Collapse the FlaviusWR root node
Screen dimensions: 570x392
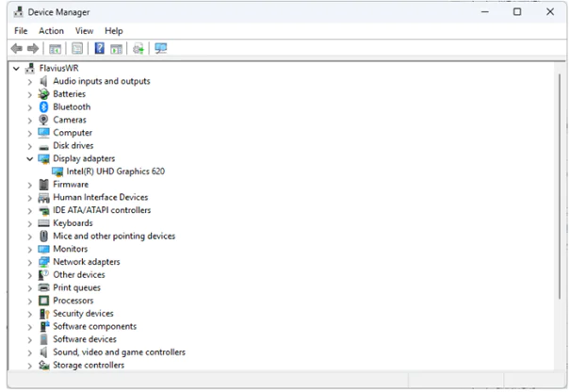[17, 69]
